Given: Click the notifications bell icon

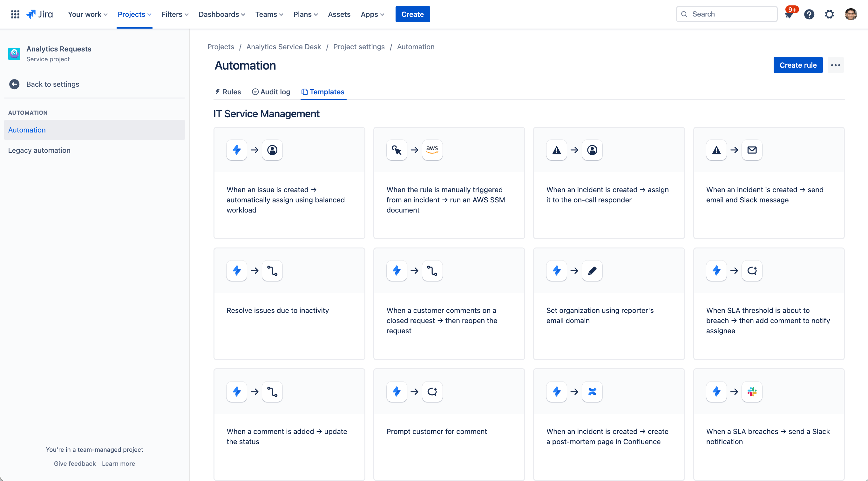Looking at the screenshot, I should (x=789, y=14).
